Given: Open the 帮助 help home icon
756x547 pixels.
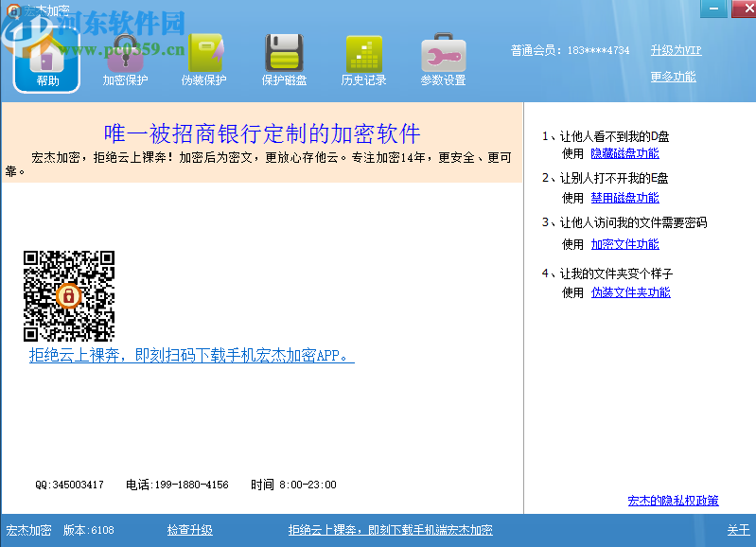Looking at the screenshot, I should point(46,61).
